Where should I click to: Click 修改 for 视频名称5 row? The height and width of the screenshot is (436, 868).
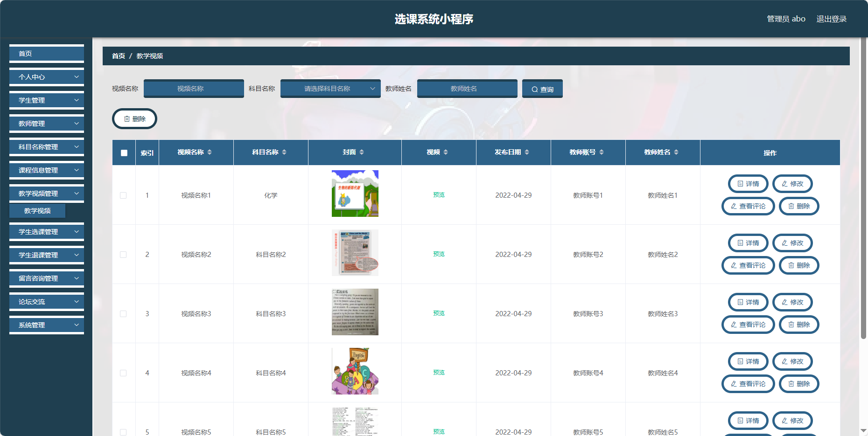click(x=792, y=421)
